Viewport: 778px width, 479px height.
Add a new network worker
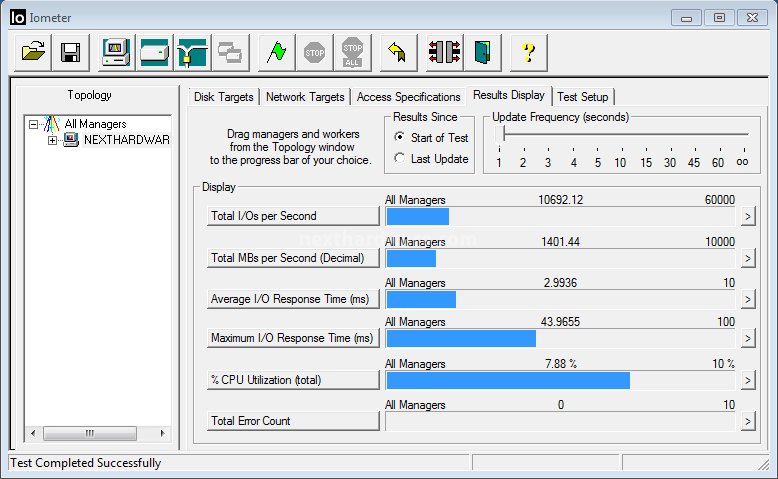(x=192, y=52)
